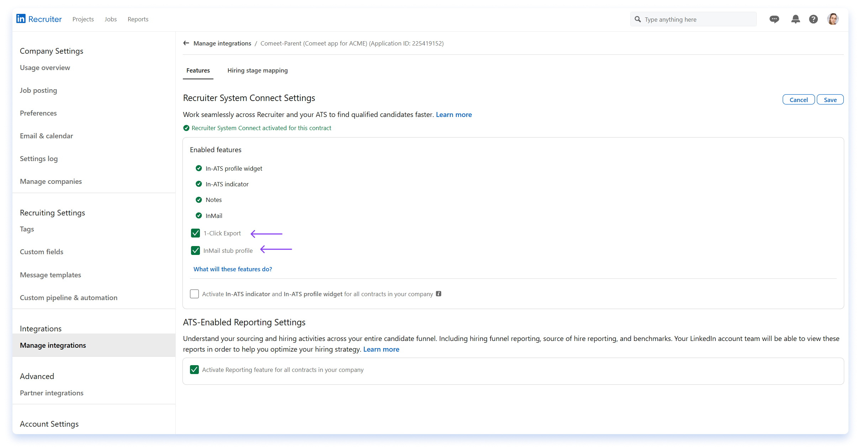Open Message templates in sidebar
Image resolution: width=868 pixels, height=448 pixels.
(51, 275)
